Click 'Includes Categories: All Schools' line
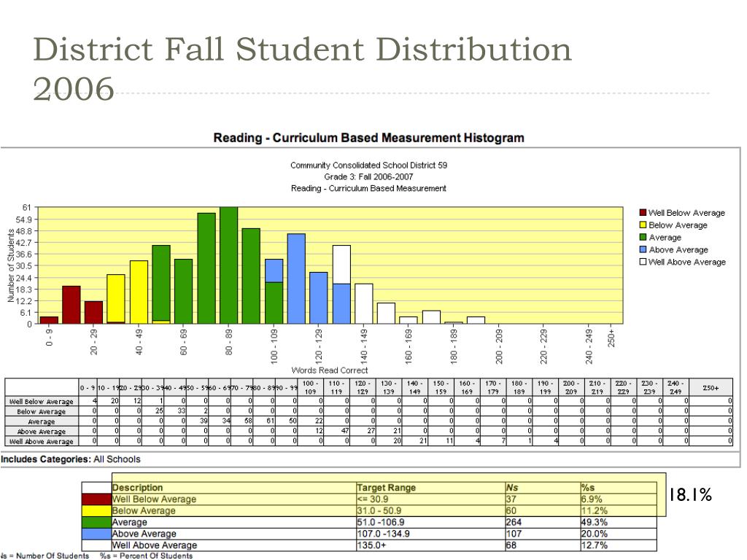This screenshot has height=560, width=747. (71, 459)
